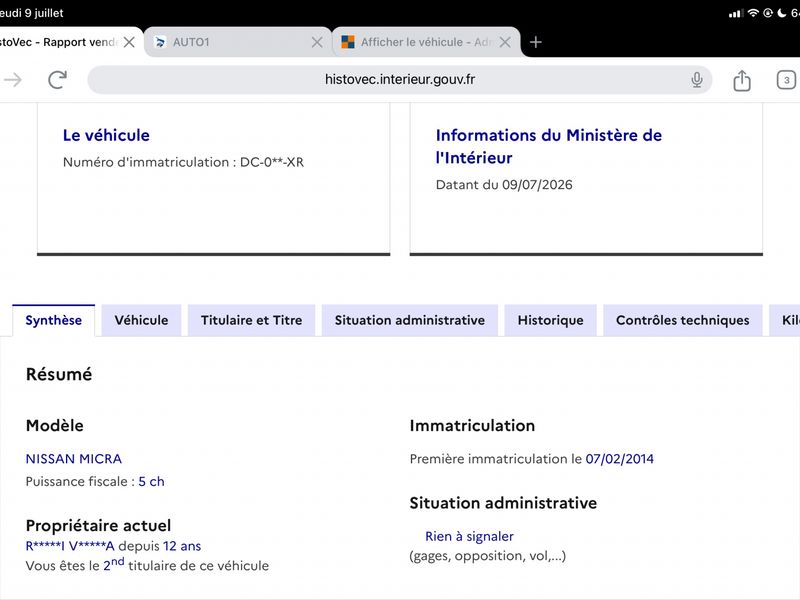
Task: Open the share sheet icon
Action: [741, 80]
